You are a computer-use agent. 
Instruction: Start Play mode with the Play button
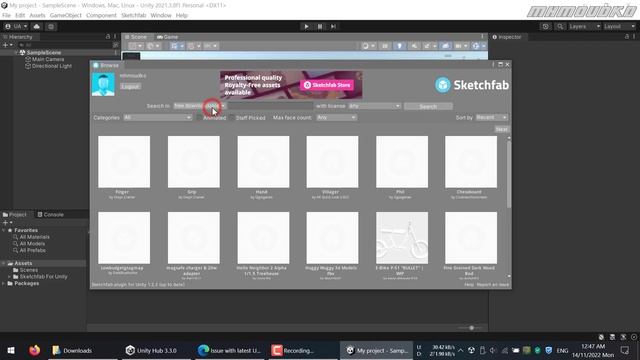click(x=306, y=27)
